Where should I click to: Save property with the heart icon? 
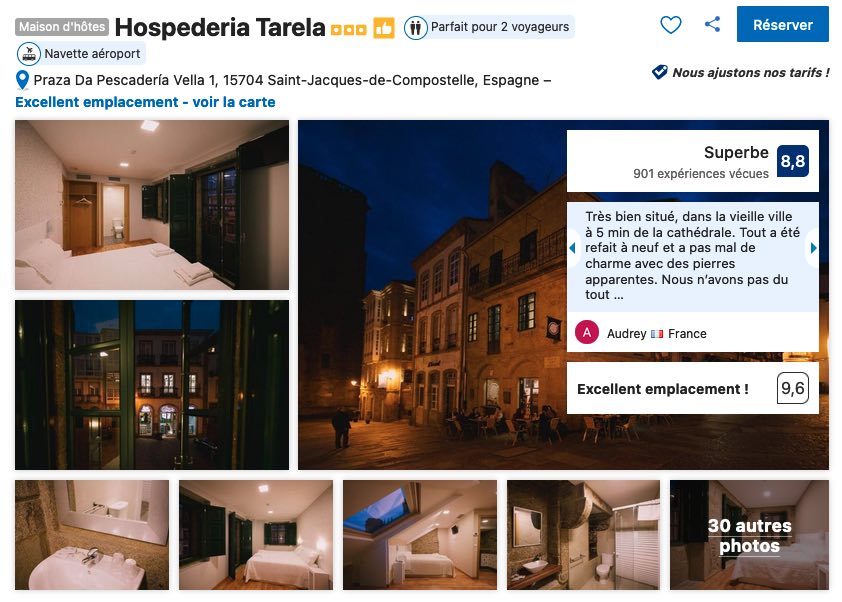671,25
